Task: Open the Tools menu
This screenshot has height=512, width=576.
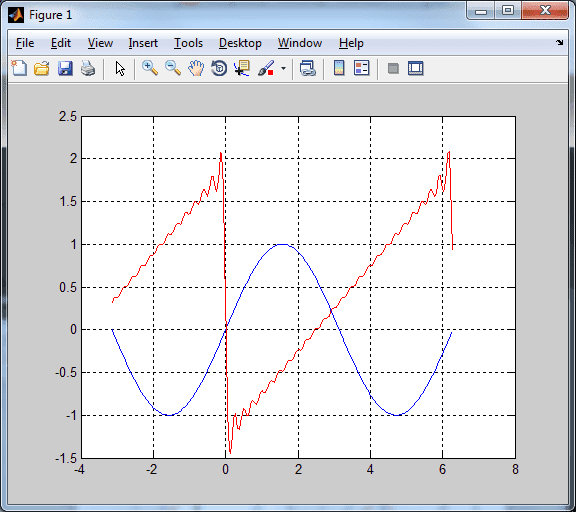Action: pyautogui.click(x=188, y=43)
